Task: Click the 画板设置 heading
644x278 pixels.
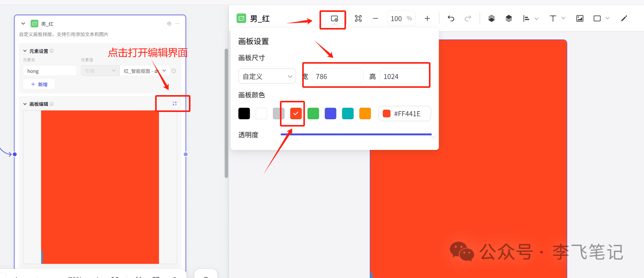Action: point(253,41)
